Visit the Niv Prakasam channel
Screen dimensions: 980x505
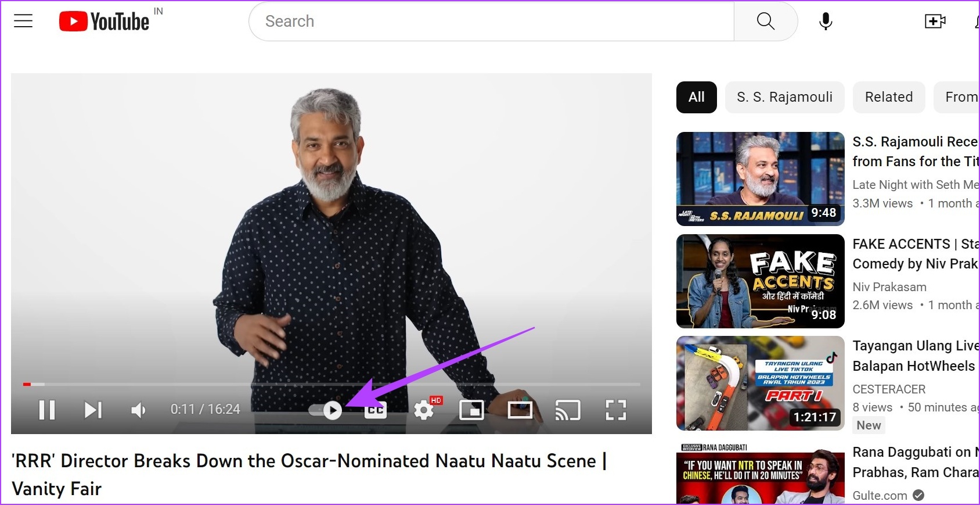coord(889,287)
